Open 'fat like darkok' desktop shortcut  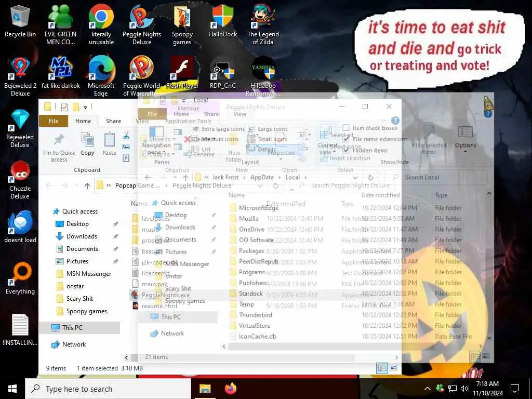pos(60,73)
